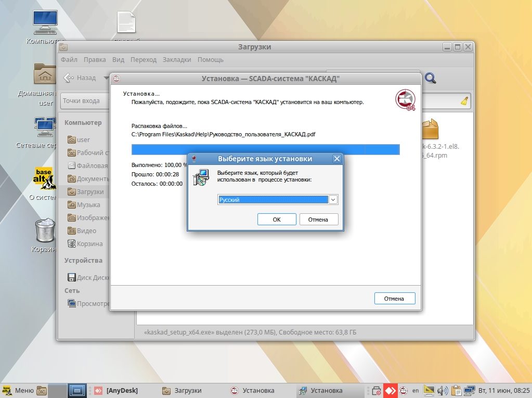Click the dropdown arrow next to Назад
This screenshot has width=532, height=398.
(x=106, y=78)
